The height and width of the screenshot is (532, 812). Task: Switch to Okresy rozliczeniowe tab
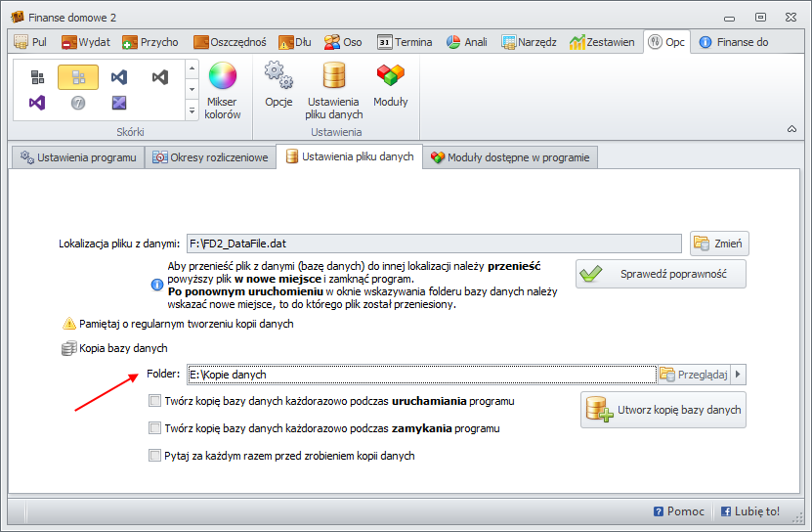tap(210, 157)
